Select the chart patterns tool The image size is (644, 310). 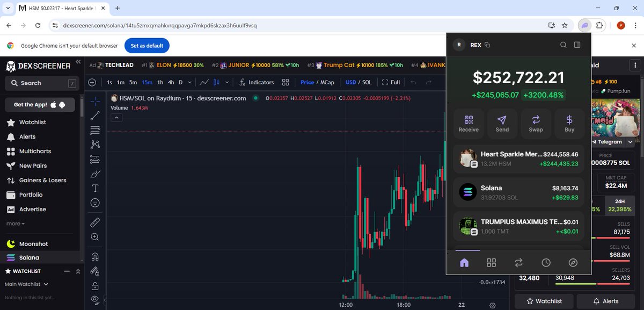(x=95, y=144)
